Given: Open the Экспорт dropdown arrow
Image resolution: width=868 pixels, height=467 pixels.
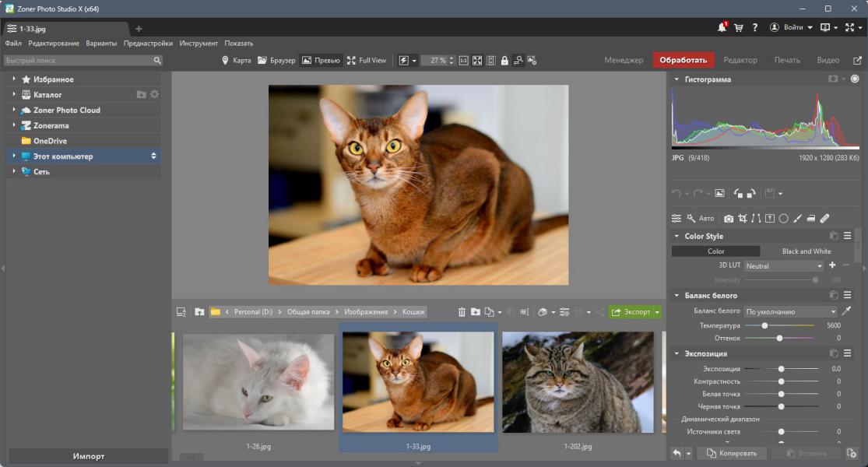Looking at the screenshot, I should [657, 312].
